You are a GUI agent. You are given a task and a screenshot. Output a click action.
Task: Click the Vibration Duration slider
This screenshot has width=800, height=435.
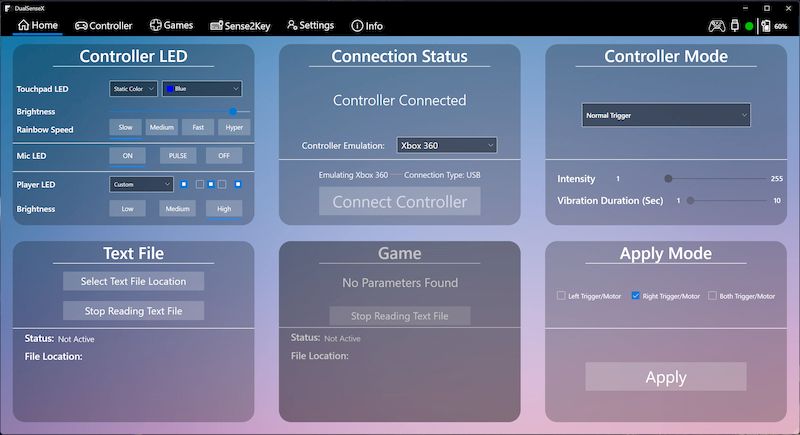(x=727, y=200)
